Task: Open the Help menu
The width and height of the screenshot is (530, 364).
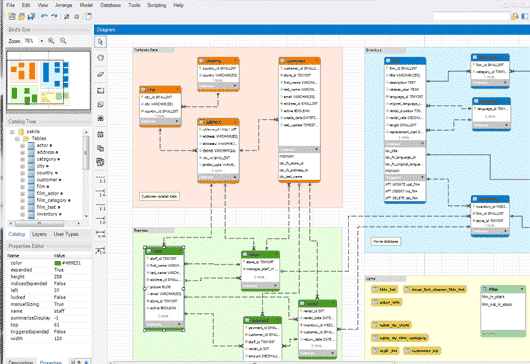Action: (x=178, y=5)
